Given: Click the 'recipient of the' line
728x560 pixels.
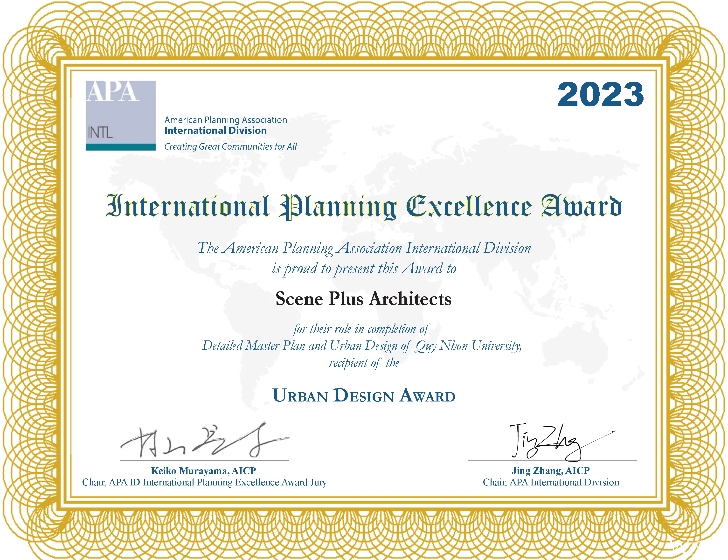Looking at the screenshot, I should (x=364, y=363).
